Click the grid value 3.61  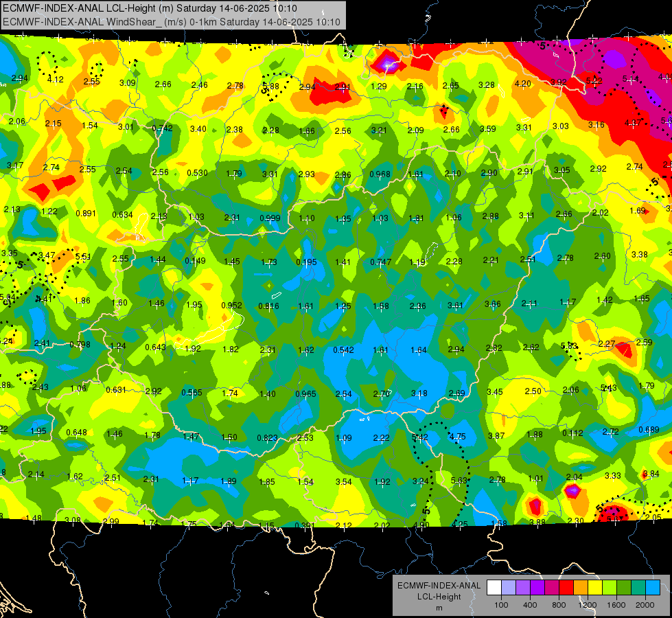tap(455, 306)
